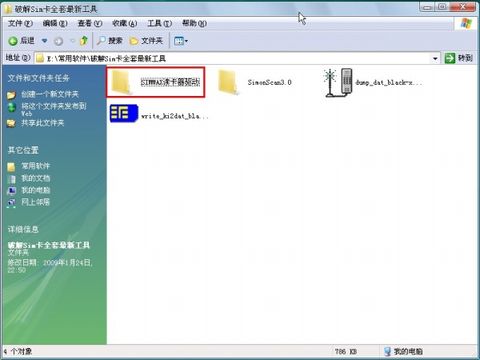This screenshot has height=360, width=480.
Task: Click the 常用软件 folder icon in sidebar
Action: 11,166
